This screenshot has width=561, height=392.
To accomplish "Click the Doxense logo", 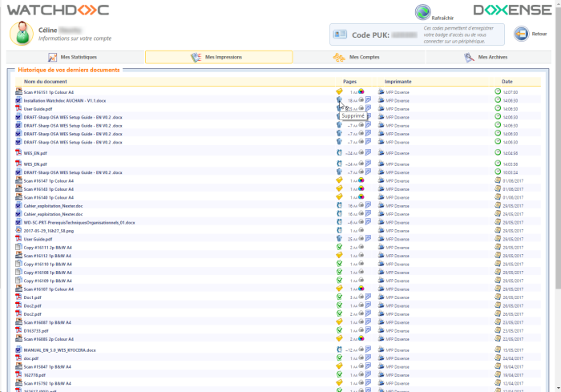I will [512, 10].
